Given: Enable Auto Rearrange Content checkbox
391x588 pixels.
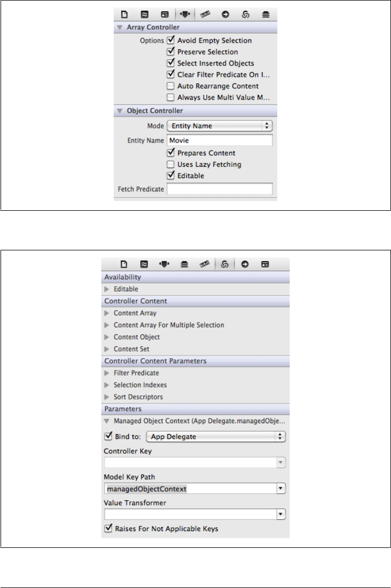Looking at the screenshot, I should [x=171, y=86].
